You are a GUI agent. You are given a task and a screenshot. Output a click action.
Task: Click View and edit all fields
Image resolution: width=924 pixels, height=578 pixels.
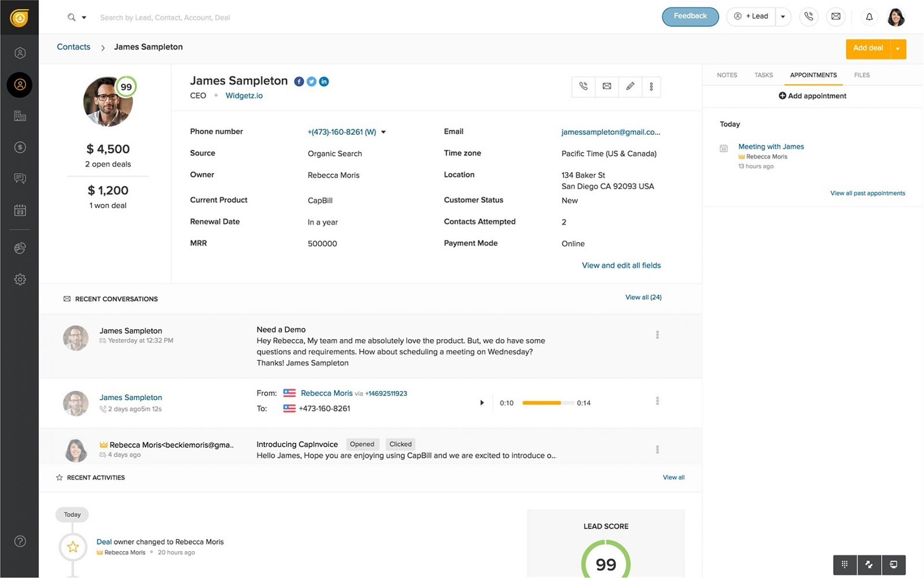pos(621,265)
